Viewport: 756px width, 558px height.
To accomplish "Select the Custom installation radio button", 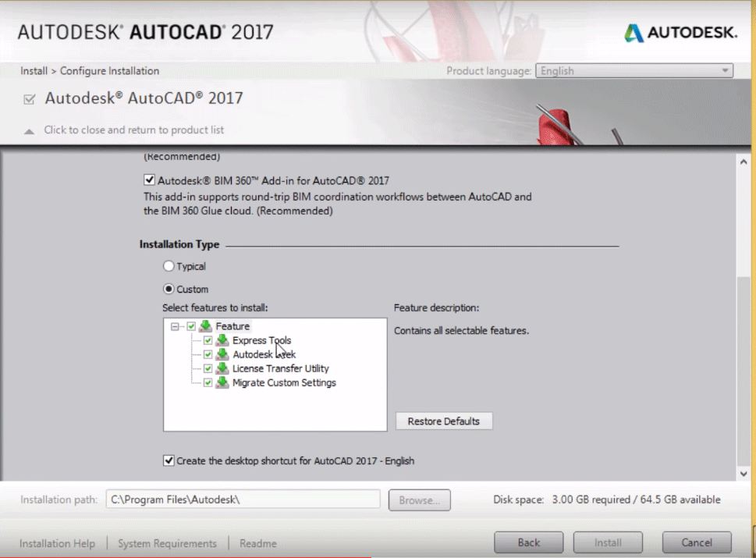I will click(x=169, y=290).
